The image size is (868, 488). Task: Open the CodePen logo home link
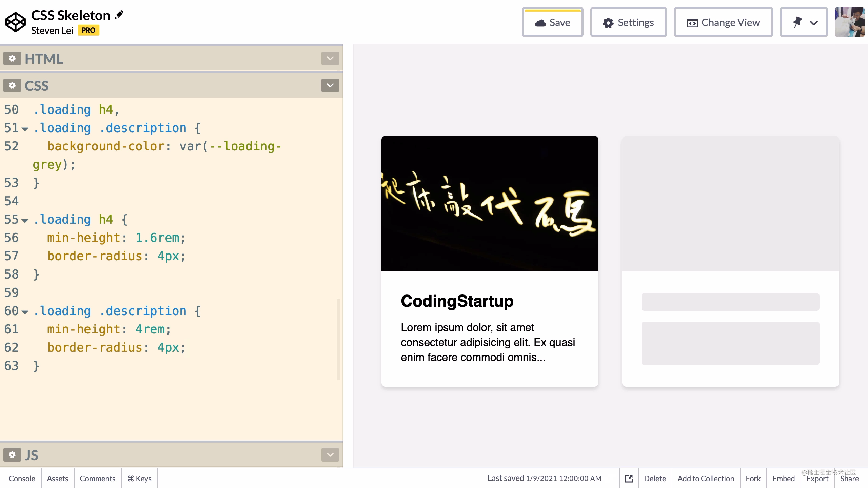pyautogui.click(x=15, y=22)
